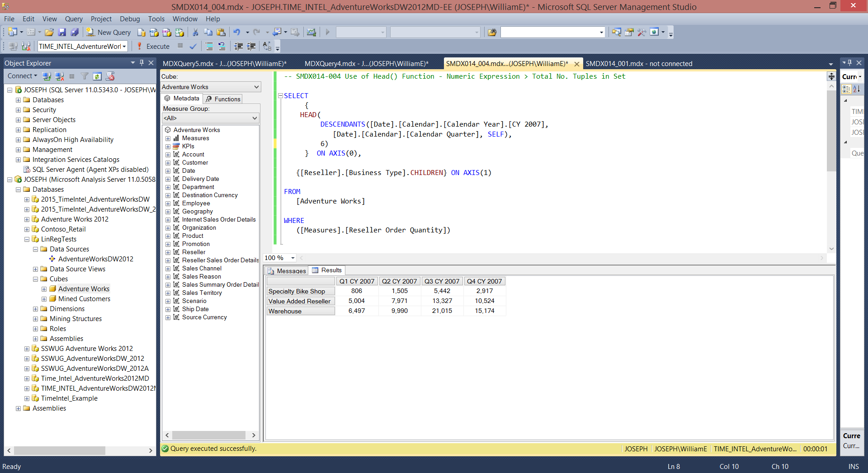Pin the Object Explorer panel

click(x=142, y=63)
